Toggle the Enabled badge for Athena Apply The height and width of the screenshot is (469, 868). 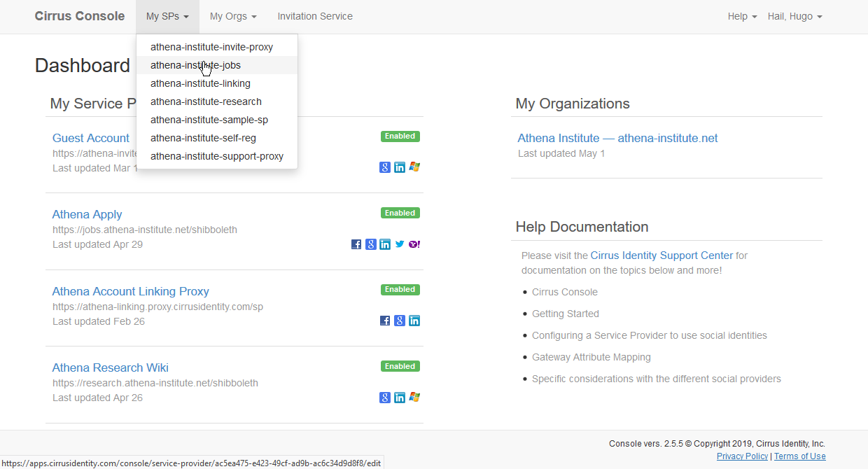tap(400, 212)
